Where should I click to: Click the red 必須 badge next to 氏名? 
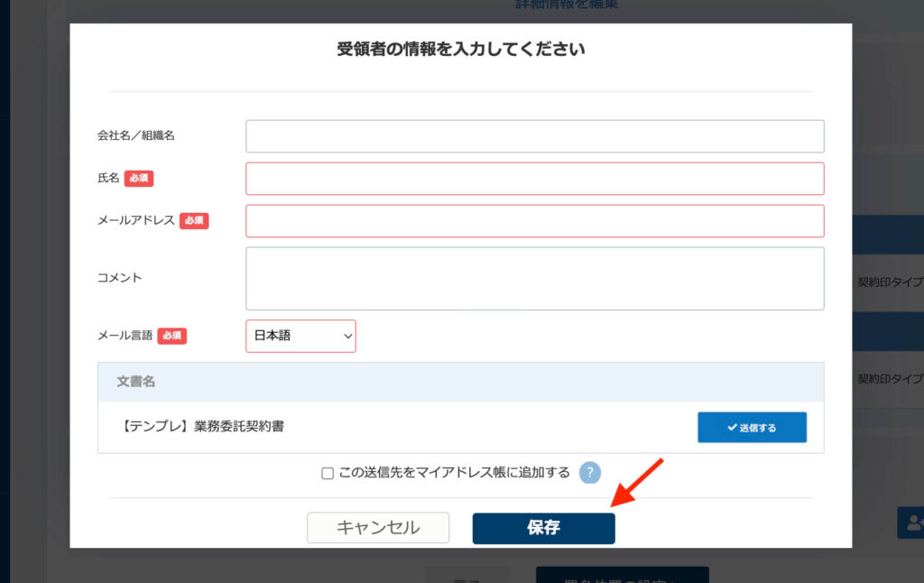[137, 179]
